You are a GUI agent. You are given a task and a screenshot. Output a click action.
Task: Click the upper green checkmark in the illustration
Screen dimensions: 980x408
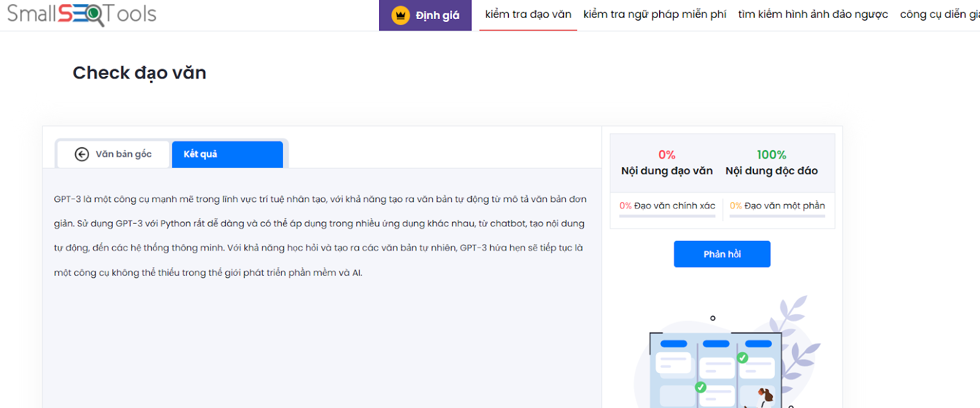point(742,358)
